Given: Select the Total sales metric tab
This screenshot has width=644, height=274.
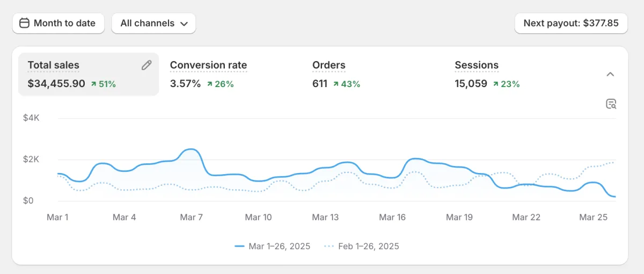Looking at the screenshot, I should [89, 74].
